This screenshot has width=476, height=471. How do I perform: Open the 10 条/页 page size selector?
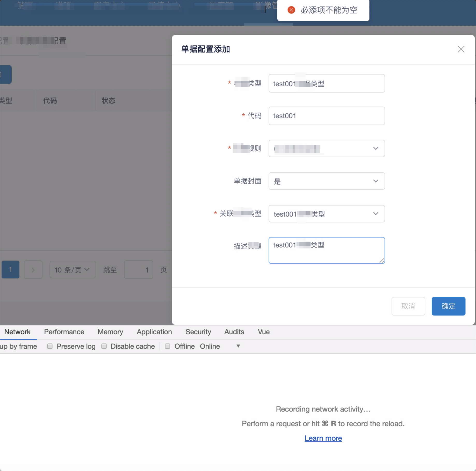tap(73, 270)
